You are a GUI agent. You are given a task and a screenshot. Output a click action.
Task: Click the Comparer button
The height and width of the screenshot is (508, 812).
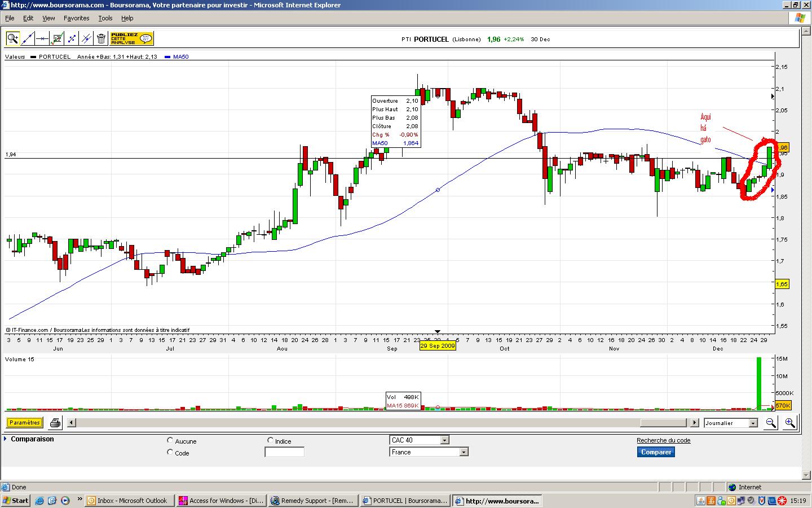point(656,452)
